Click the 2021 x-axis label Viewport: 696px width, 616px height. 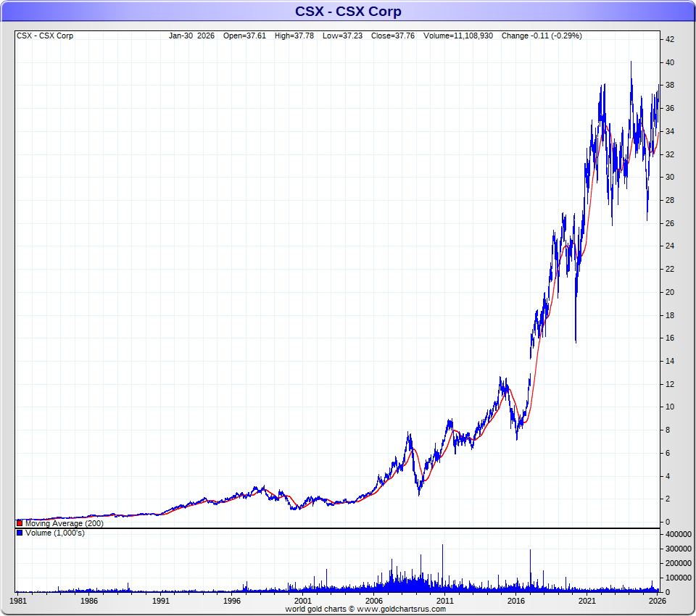[587, 601]
